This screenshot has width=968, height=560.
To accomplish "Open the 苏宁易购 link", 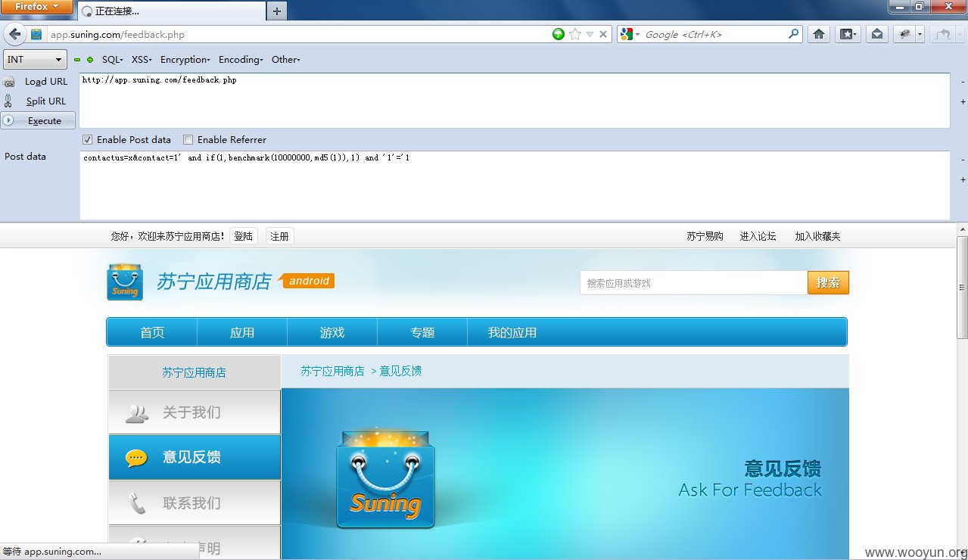I will [x=705, y=236].
